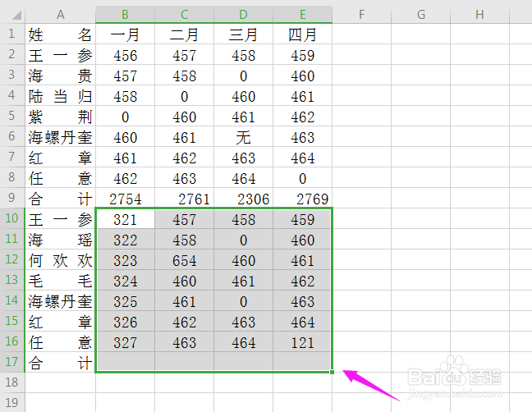Image resolution: width=532 pixels, height=412 pixels.
Task: Click 王一参 name in row 10
Action: coord(61,219)
